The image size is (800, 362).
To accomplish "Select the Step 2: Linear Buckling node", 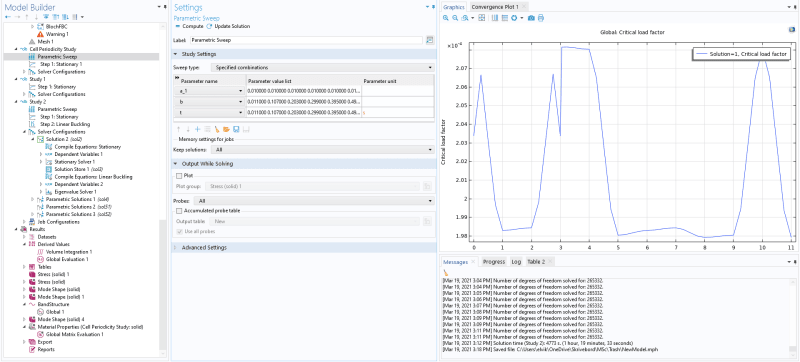I will 65,124.
